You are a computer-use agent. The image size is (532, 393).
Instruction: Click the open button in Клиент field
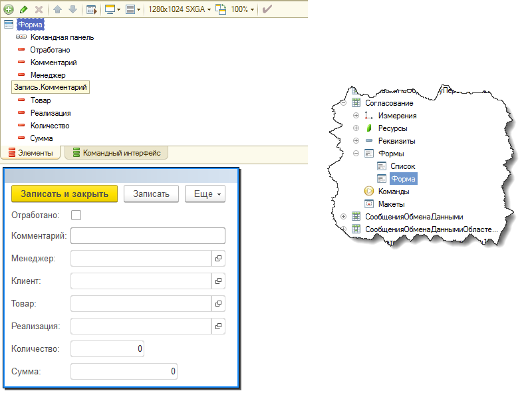[218, 281]
